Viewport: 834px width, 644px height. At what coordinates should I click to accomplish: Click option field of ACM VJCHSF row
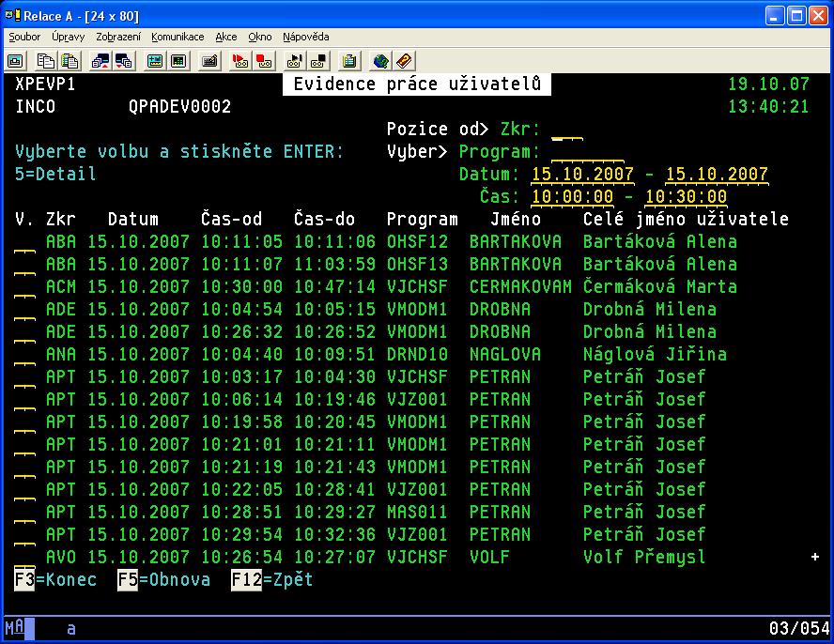click(25, 287)
